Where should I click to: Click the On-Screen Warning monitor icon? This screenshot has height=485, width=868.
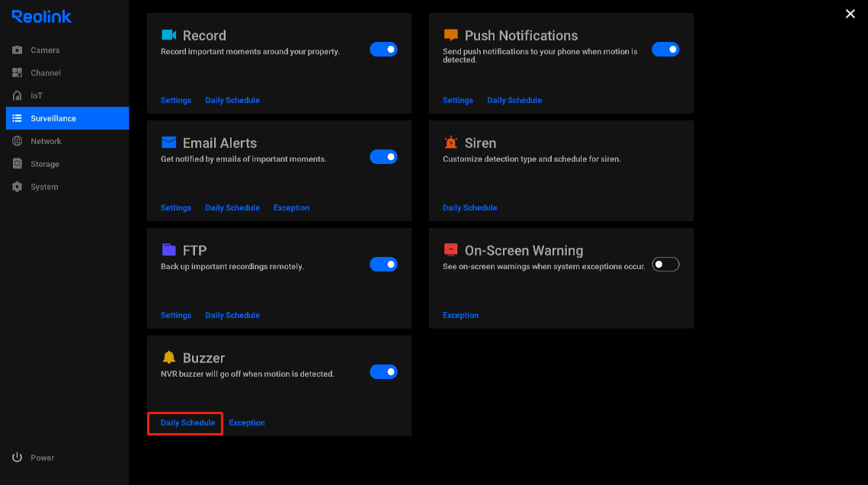pyautogui.click(x=450, y=249)
